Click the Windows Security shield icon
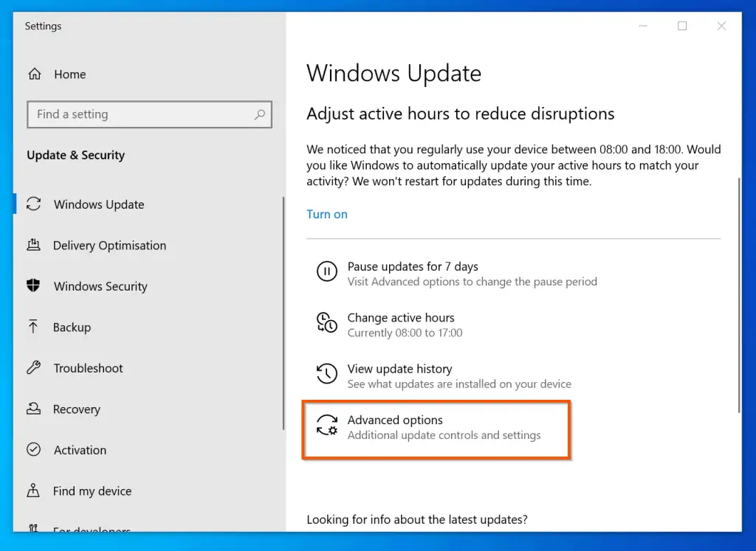Image resolution: width=756 pixels, height=551 pixels. tap(34, 286)
